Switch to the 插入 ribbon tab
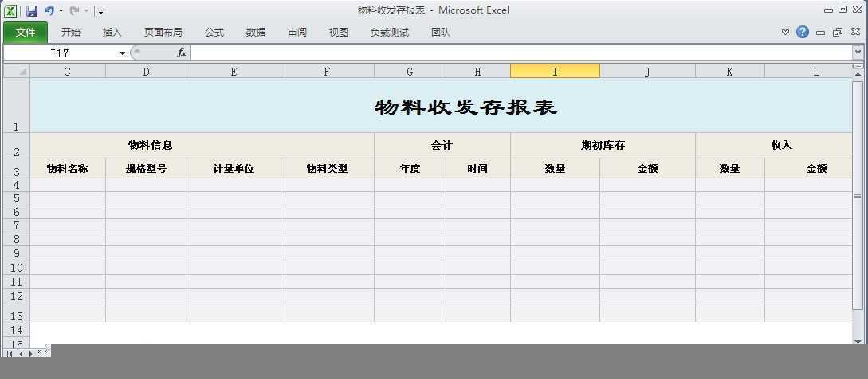868x379 pixels. tap(112, 33)
